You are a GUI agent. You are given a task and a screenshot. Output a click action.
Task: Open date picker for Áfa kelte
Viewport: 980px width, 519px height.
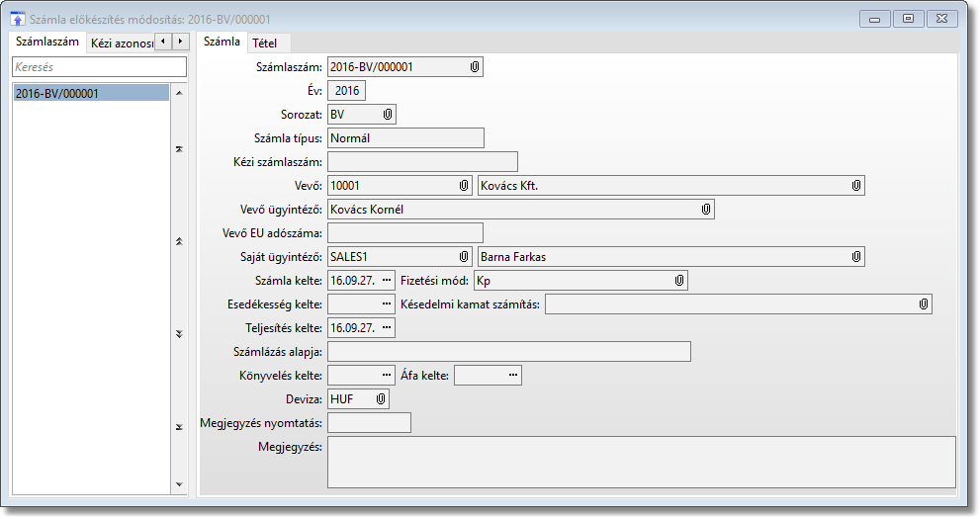click(512, 376)
